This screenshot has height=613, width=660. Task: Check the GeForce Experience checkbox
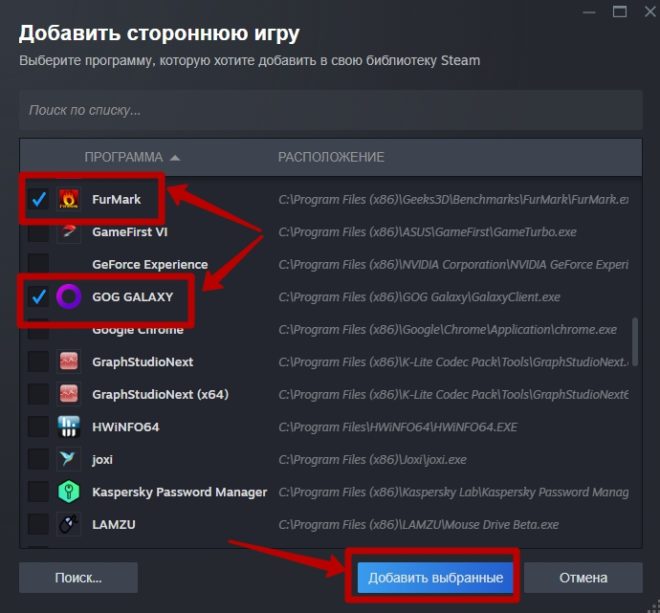click(39, 264)
